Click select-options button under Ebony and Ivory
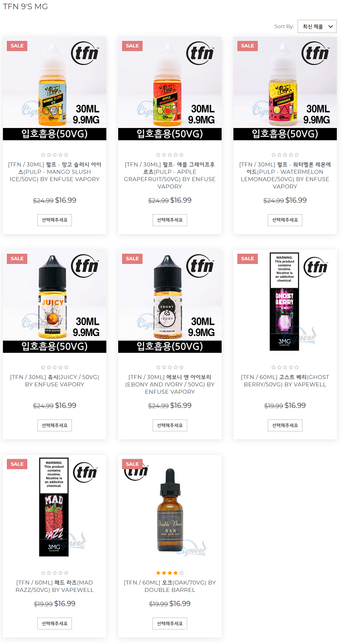Screen dimensions: 345x644 (x=170, y=425)
